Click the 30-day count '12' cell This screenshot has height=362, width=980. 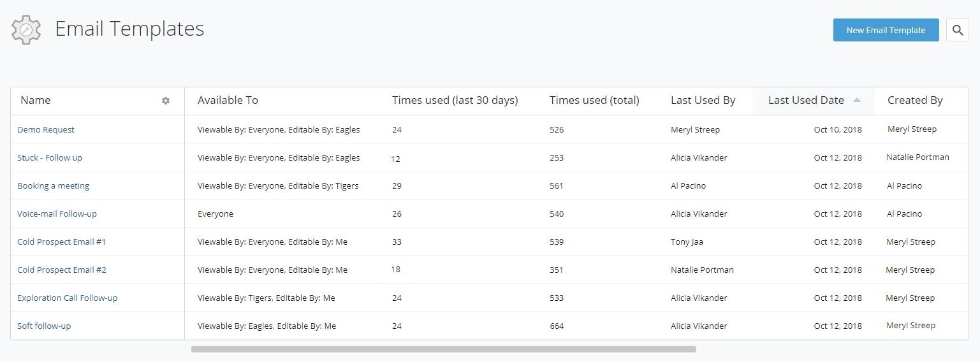pyautogui.click(x=395, y=159)
